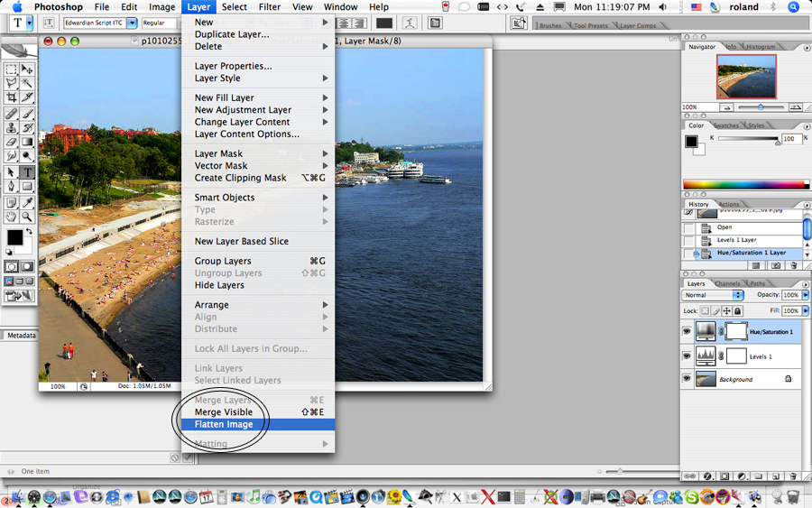812x508 pixels.
Task: Toggle visibility of Levels 1 layer
Action: coord(687,356)
